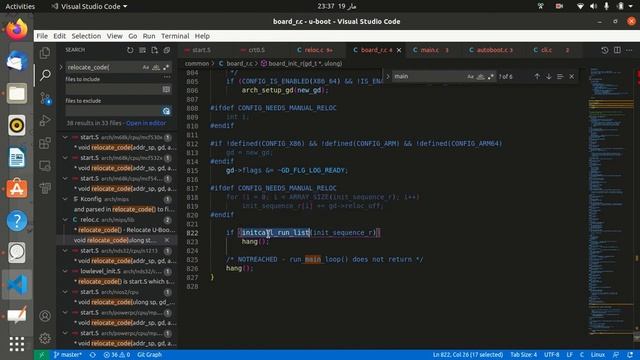Collapse lowlevel_init.S result group

65,271
